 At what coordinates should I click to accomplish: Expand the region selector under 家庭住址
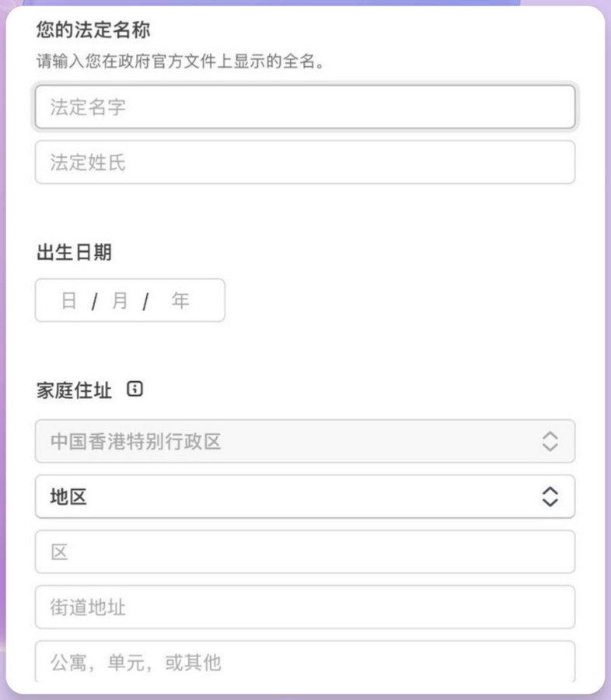pyautogui.click(x=303, y=496)
